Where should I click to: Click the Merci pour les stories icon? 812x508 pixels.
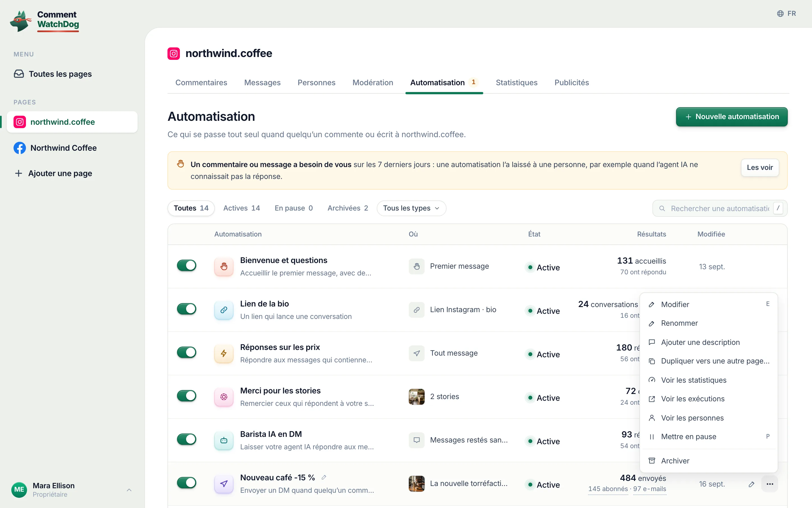coord(224,397)
